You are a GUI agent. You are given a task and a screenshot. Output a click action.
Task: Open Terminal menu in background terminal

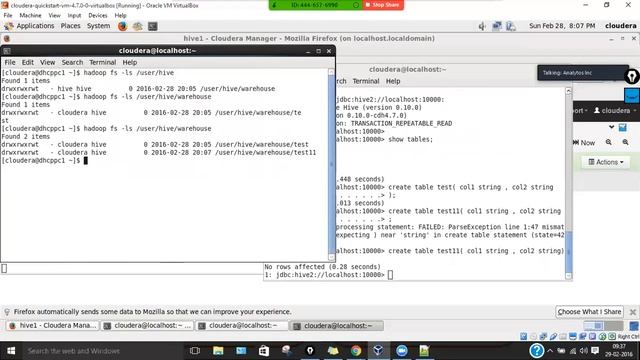[366, 81]
